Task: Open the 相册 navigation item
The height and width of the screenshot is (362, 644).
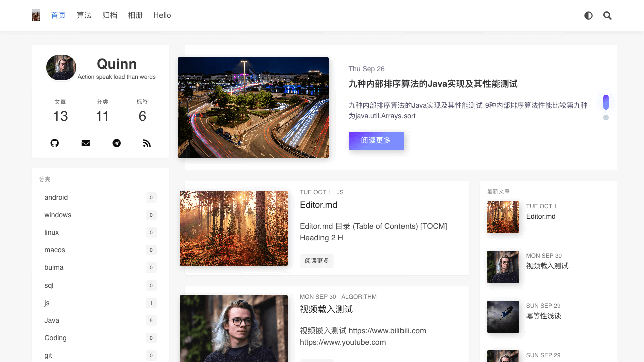Action: (135, 15)
